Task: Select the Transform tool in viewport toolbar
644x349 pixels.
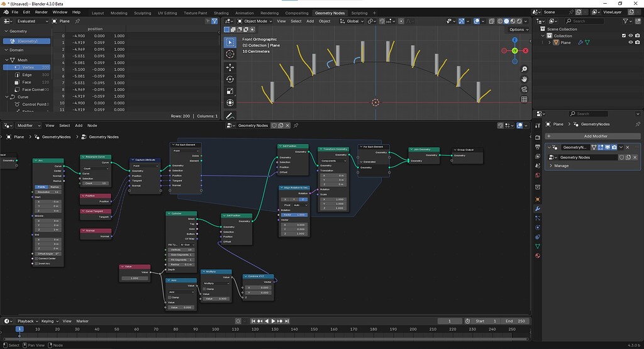Action: pyautogui.click(x=230, y=103)
